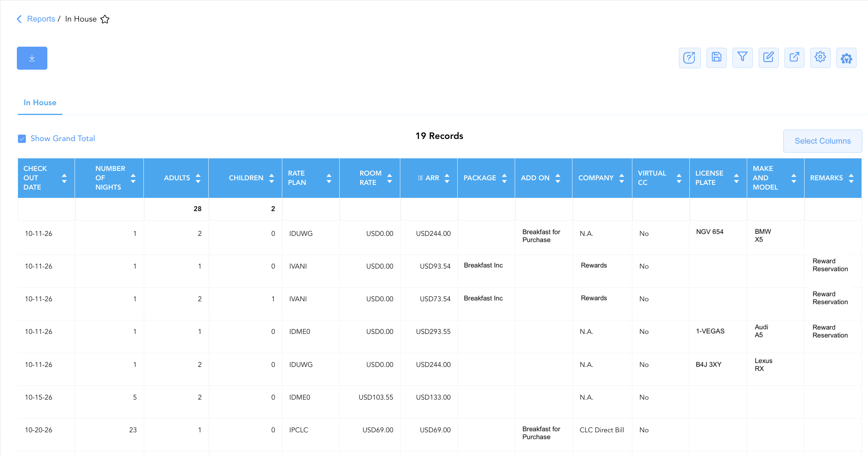Favorite the report with the star icon

pyautogui.click(x=105, y=19)
